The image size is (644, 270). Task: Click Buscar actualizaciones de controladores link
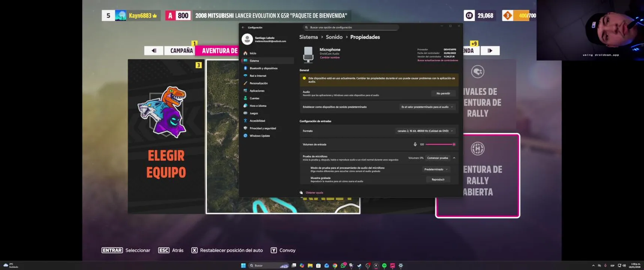(x=438, y=60)
